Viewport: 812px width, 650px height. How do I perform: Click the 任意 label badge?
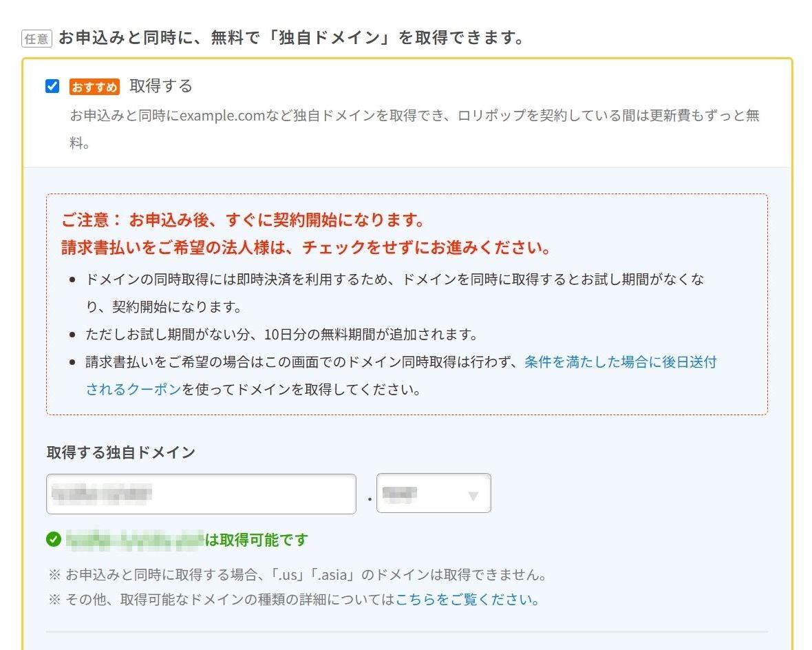[36, 39]
